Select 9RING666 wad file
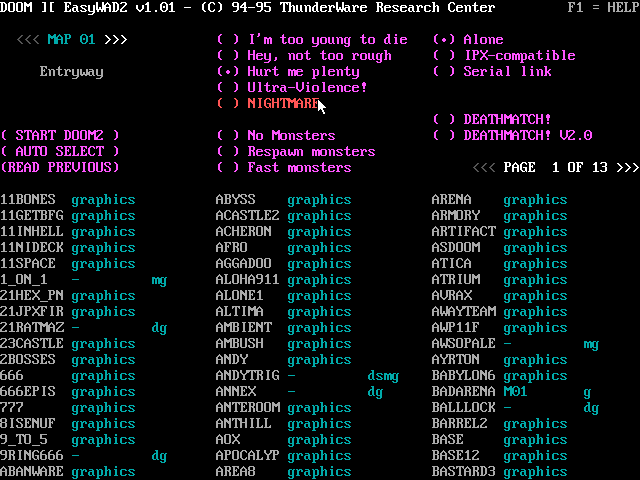Viewport: 640px width, 480px height. tap(32, 455)
